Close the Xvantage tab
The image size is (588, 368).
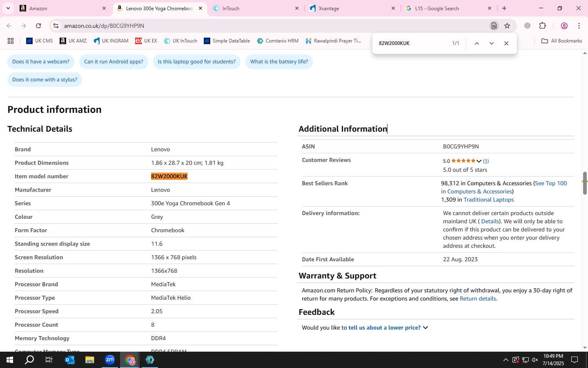click(x=393, y=8)
